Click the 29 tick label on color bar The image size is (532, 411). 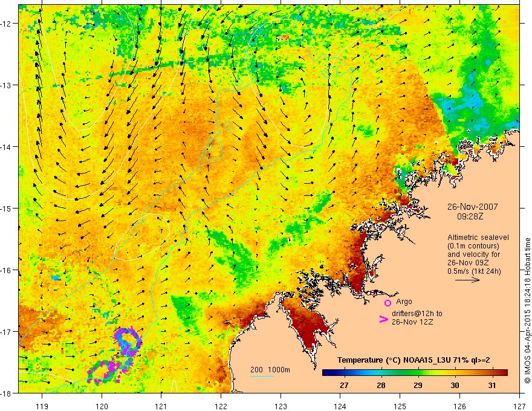point(418,385)
